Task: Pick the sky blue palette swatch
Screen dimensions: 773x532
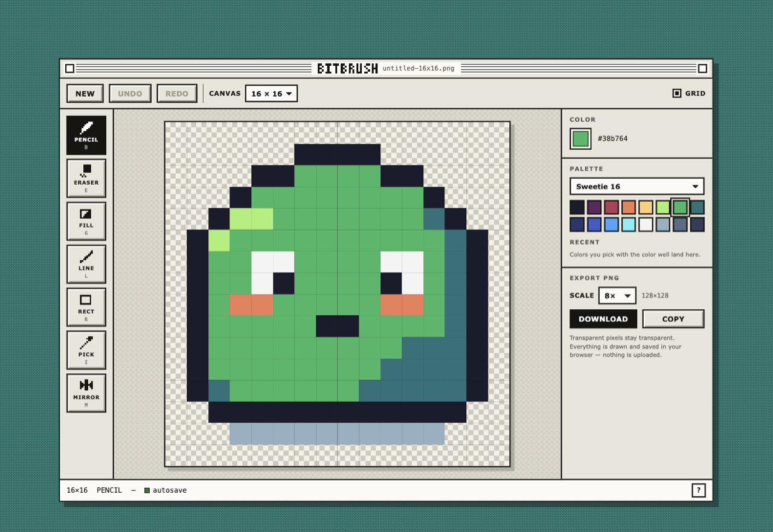Action: (612, 225)
